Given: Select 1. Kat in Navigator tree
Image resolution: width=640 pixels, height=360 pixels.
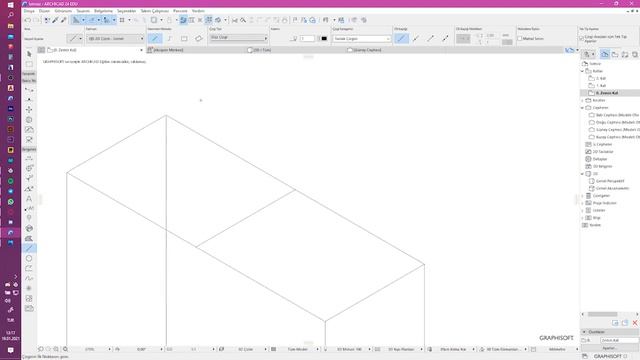Looking at the screenshot, I should [601, 86].
